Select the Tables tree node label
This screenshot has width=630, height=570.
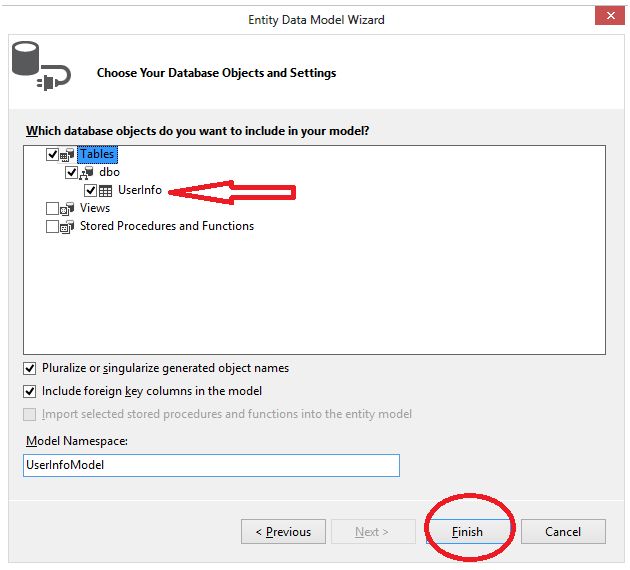coord(97,154)
